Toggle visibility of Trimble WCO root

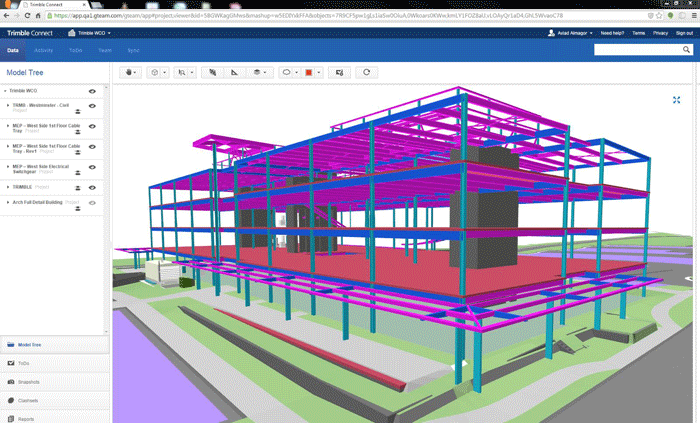point(92,91)
